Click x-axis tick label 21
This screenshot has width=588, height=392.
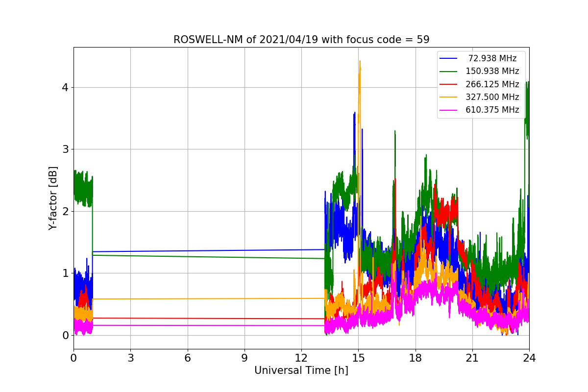click(472, 358)
